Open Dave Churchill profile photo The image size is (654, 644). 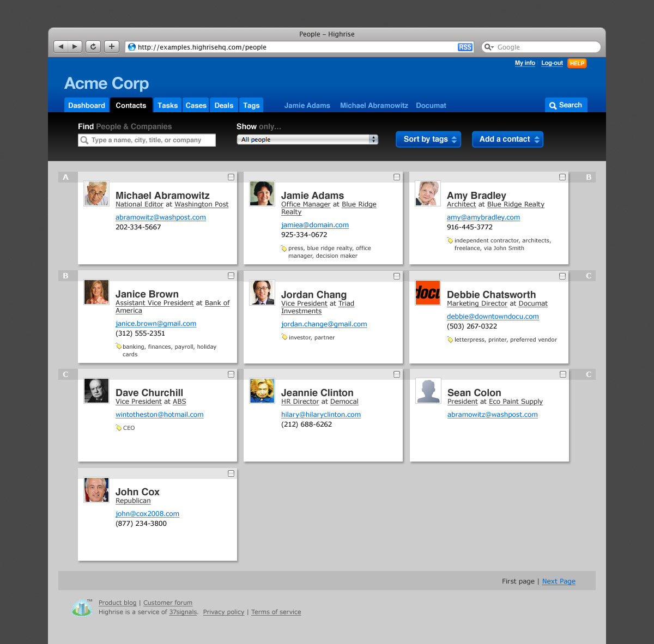96,391
